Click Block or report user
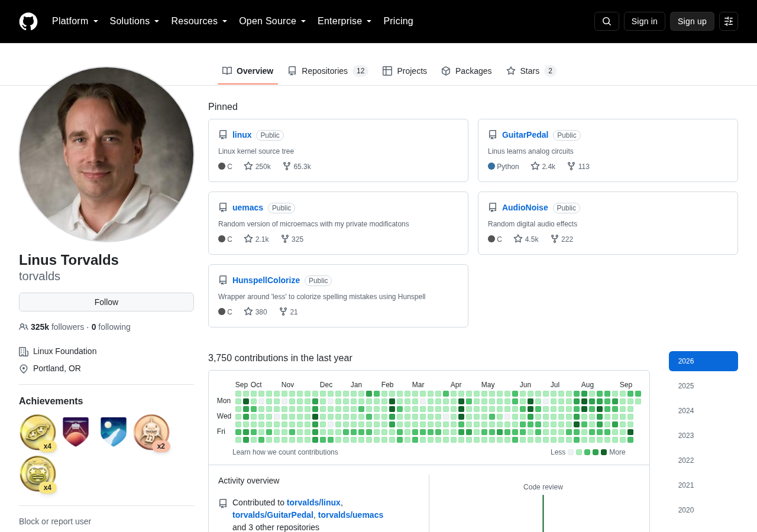This screenshot has height=532, width=757. (x=55, y=521)
